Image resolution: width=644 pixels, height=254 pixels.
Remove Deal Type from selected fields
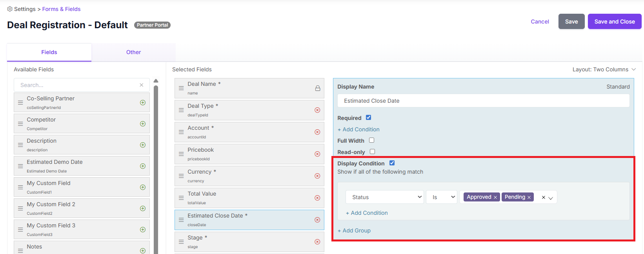pyautogui.click(x=317, y=110)
